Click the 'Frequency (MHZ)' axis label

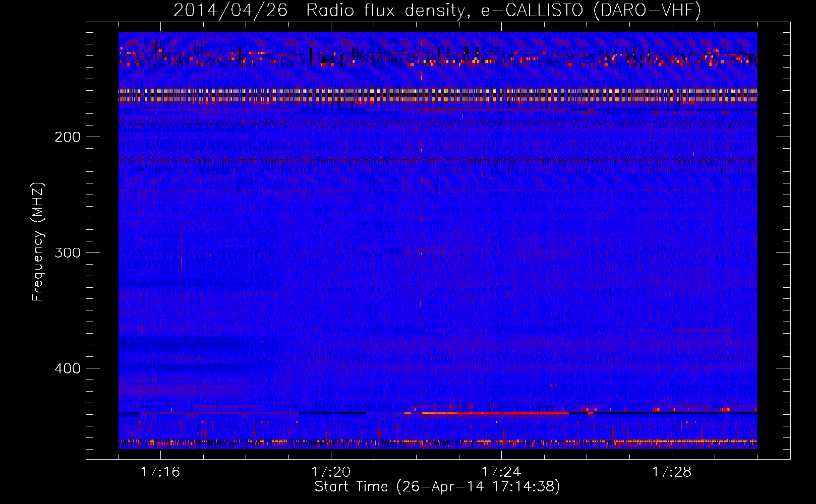[38, 242]
